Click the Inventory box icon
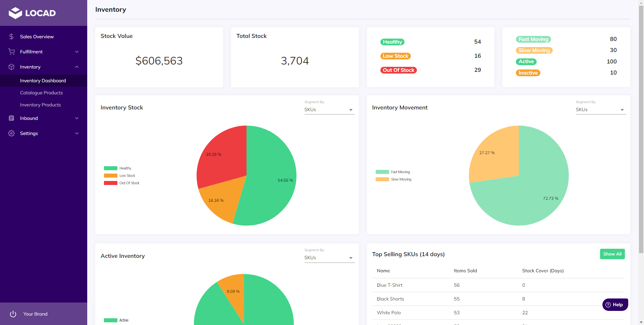This screenshot has width=644, height=325. [x=11, y=67]
